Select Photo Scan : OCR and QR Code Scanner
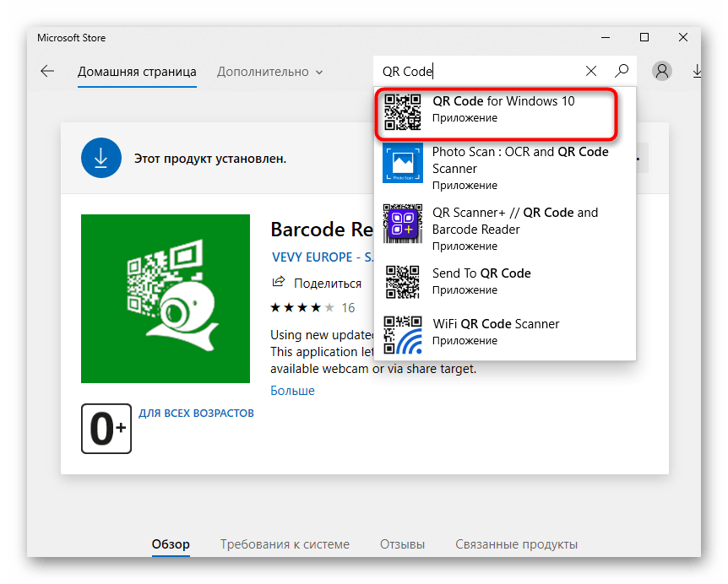This screenshot has height=584, width=728. 505,169
